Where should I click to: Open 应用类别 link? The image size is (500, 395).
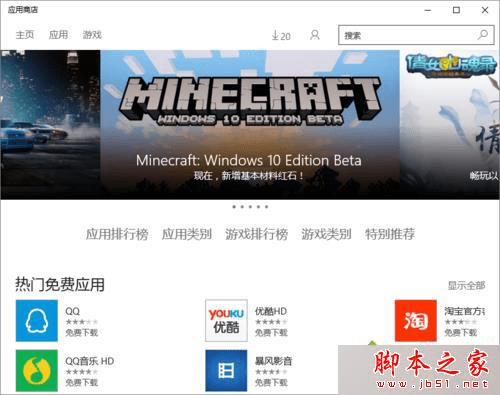(187, 234)
